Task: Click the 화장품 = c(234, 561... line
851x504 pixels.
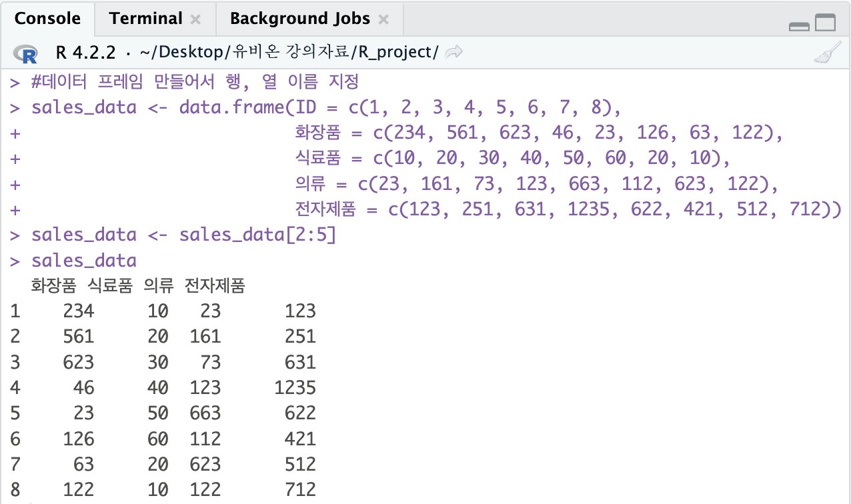Action: click(538, 133)
